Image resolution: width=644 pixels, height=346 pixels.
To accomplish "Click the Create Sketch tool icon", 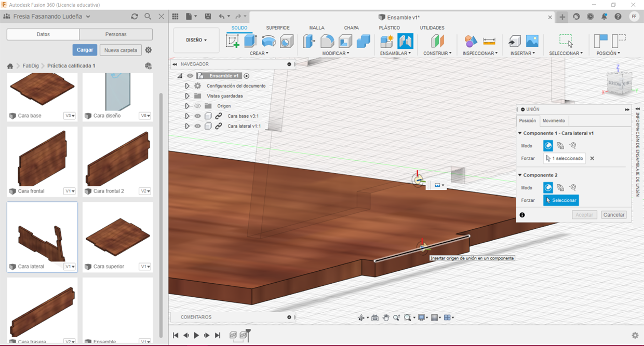I will point(232,41).
